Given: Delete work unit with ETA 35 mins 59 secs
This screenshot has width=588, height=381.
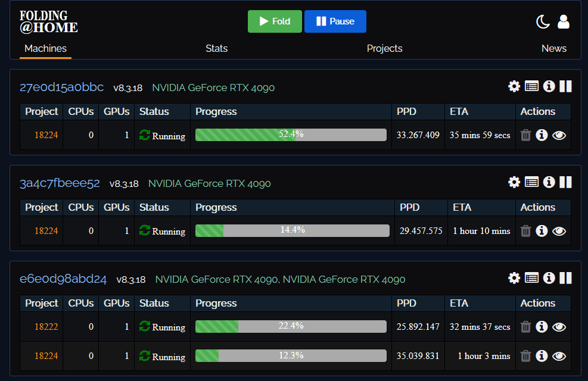Looking at the screenshot, I should 526,135.
